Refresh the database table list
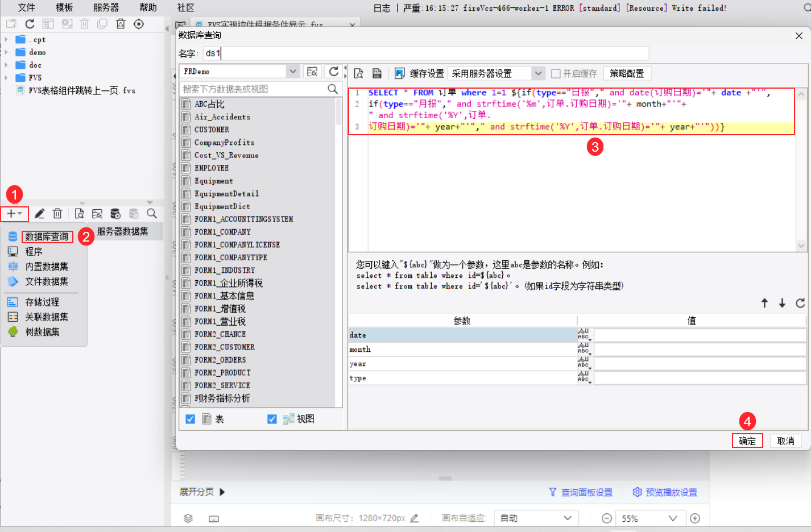Screen dimensions: 811x532 tap(334, 72)
